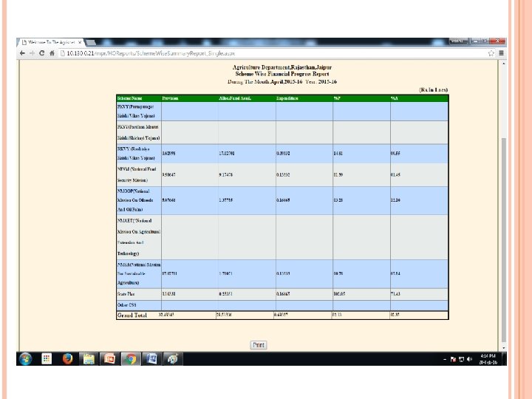
Task: Select the RKVY scheme name cell
Action: pos(139,154)
